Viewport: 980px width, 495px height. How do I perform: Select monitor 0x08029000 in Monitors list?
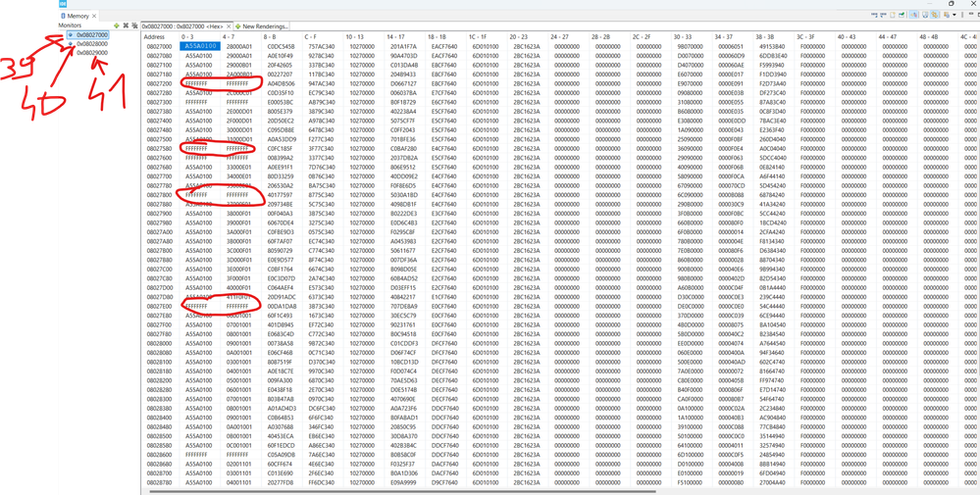click(92, 52)
